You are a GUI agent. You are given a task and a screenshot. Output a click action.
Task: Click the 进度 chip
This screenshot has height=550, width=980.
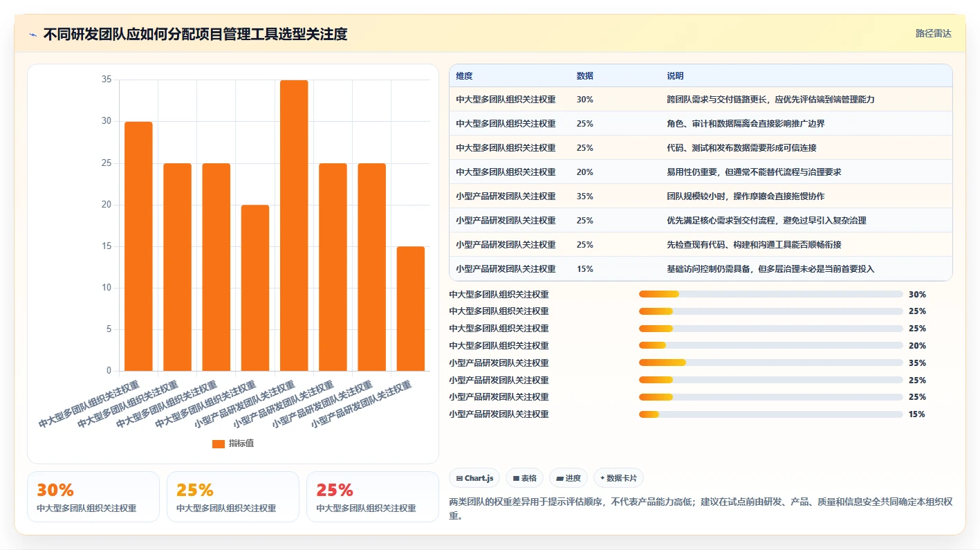[568, 478]
